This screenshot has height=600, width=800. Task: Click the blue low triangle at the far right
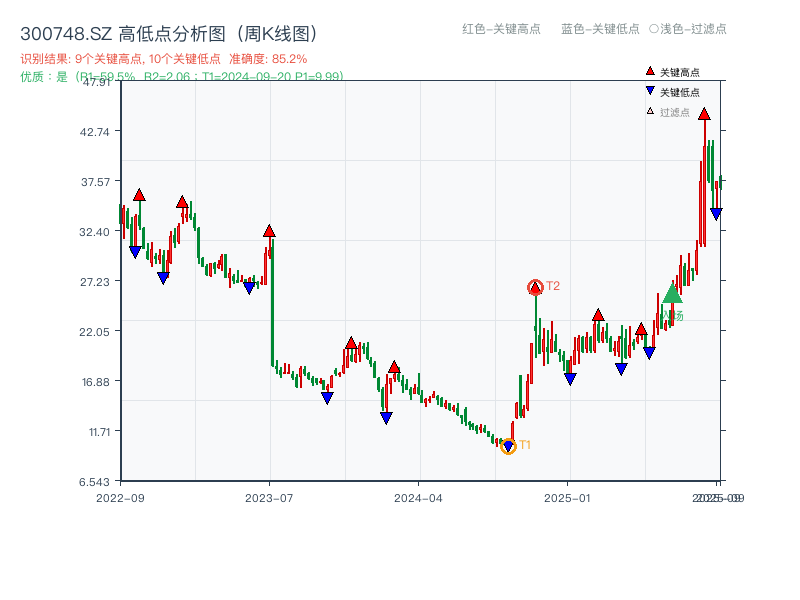click(716, 211)
